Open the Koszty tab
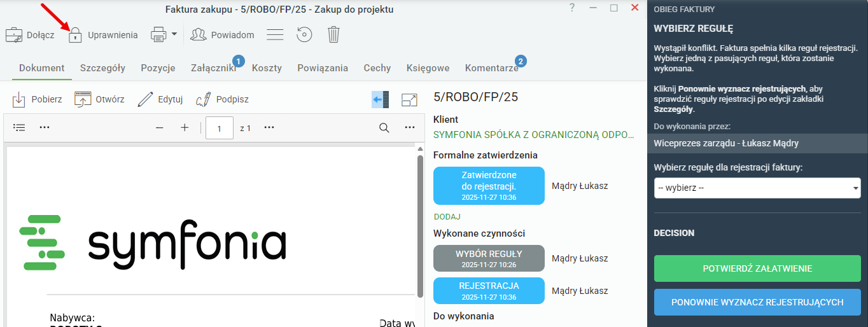This screenshot has height=327, width=868. (267, 68)
